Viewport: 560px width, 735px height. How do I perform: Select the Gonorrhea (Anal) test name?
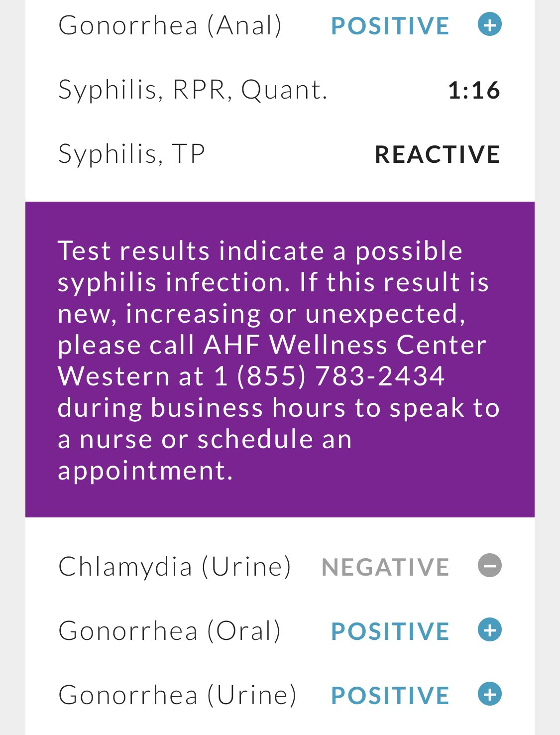170,26
